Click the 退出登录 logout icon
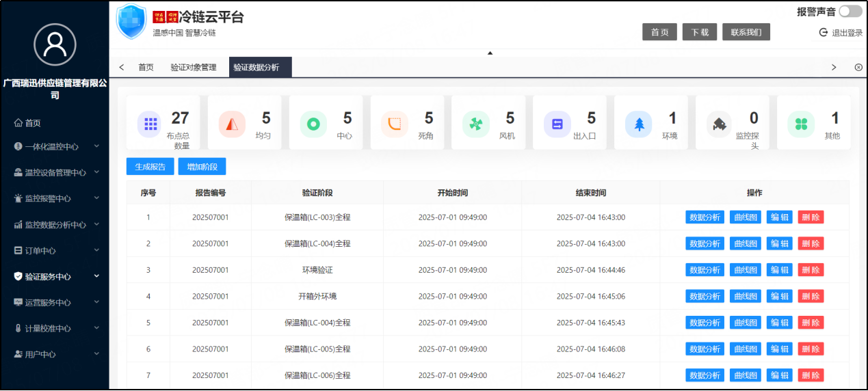 pos(823,32)
